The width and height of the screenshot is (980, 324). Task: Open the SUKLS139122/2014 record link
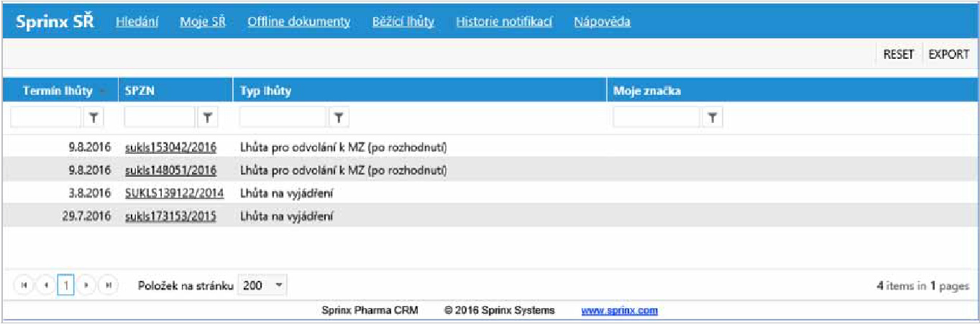click(174, 193)
